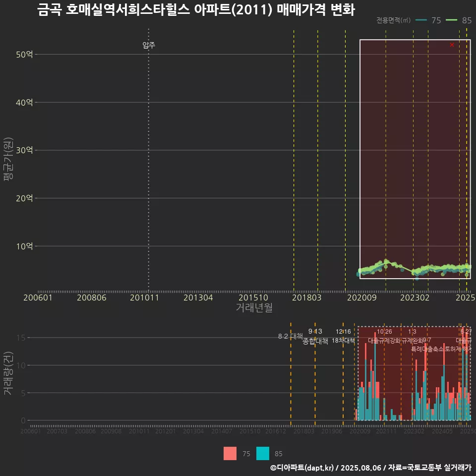Click the '대출규제강화' marker caption
Image resolution: width=476 pixels, height=476 pixels.
pyautogui.click(x=384, y=340)
